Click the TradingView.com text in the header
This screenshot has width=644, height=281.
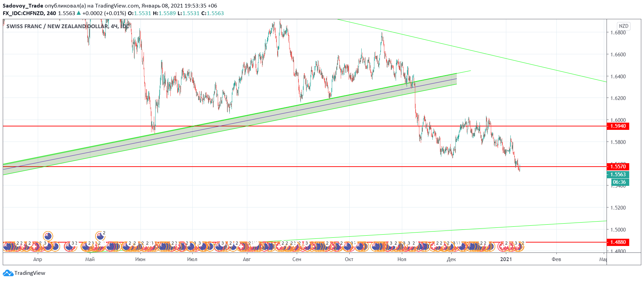[117, 5]
